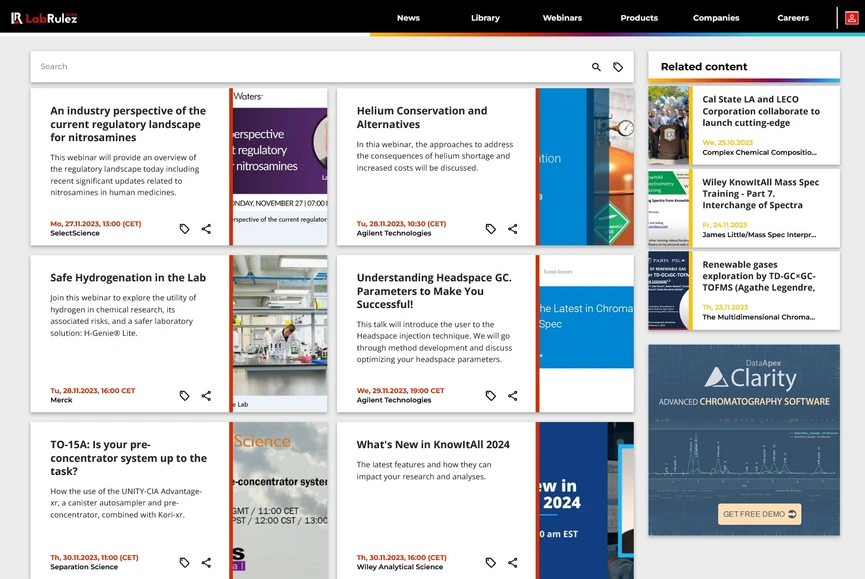Open Understanding Headspace GC title
The image size is (865, 579).
click(x=434, y=291)
